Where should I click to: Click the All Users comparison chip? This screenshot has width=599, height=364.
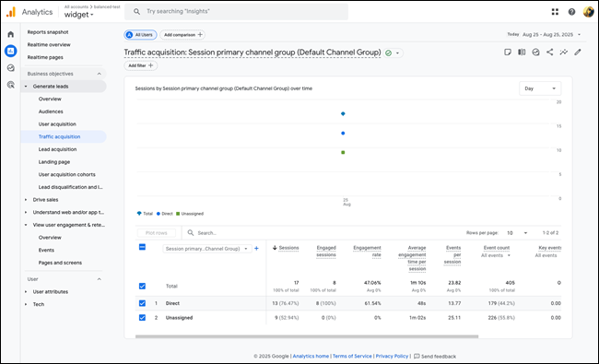click(x=140, y=35)
